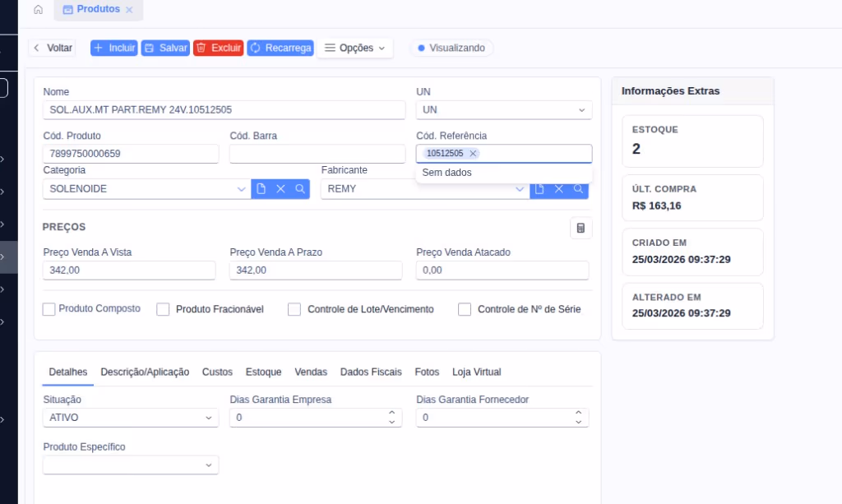Open the price calculator icon

click(581, 228)
